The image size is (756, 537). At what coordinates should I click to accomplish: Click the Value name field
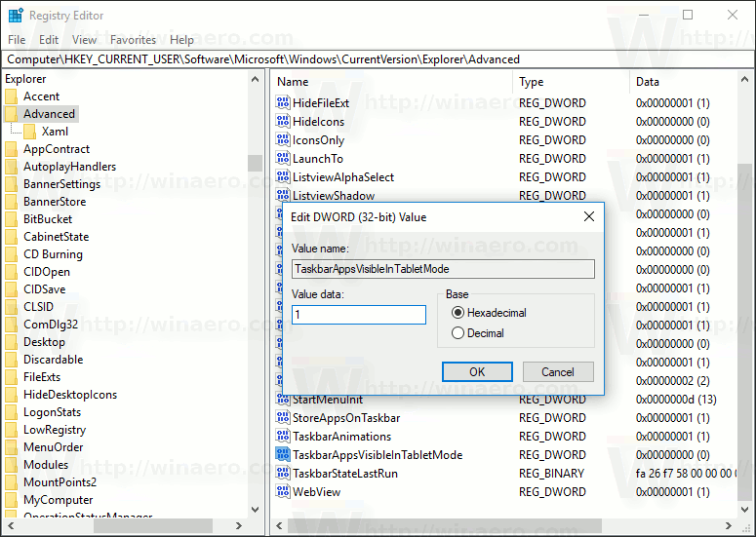coord(443,269)
